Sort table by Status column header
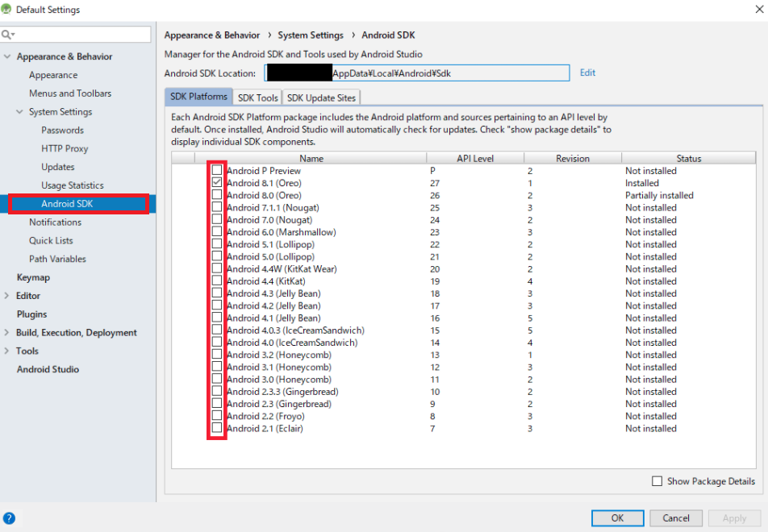Screen dimensions: 768x532 (689, 158)
